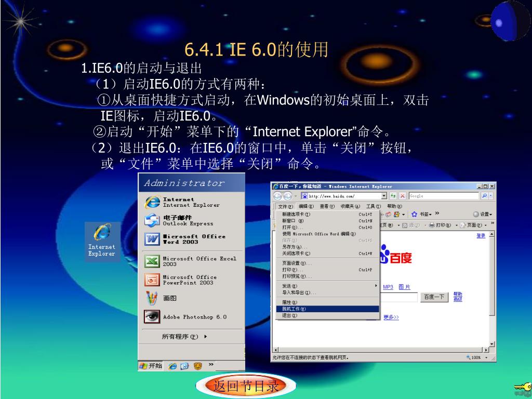Launch 画图 (Paint) from the Start menu
Screen dimensions: 532x399
[x=192, y=298]
